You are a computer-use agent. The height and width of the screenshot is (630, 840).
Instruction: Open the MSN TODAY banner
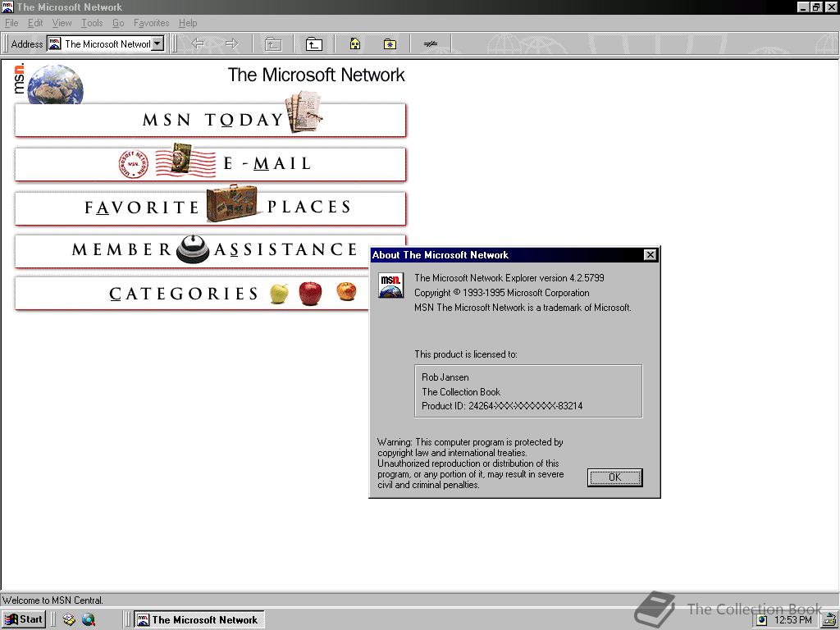(x=210, y=120)
